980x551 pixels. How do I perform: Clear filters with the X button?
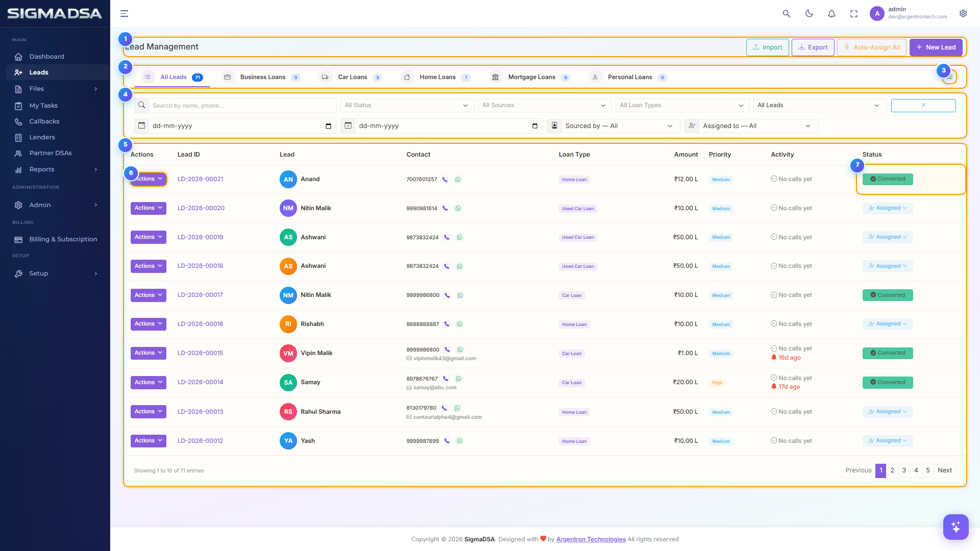click(x=923, y=105)
